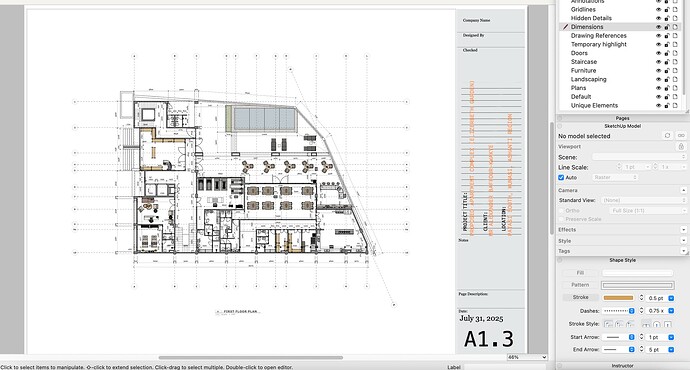Expand the Style section

click(683, 241)
